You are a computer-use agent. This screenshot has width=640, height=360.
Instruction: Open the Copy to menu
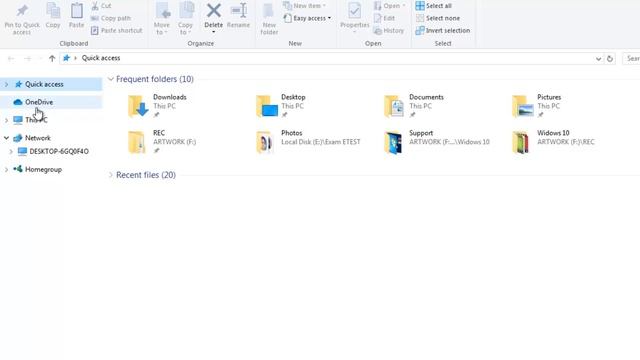(186, 19)
